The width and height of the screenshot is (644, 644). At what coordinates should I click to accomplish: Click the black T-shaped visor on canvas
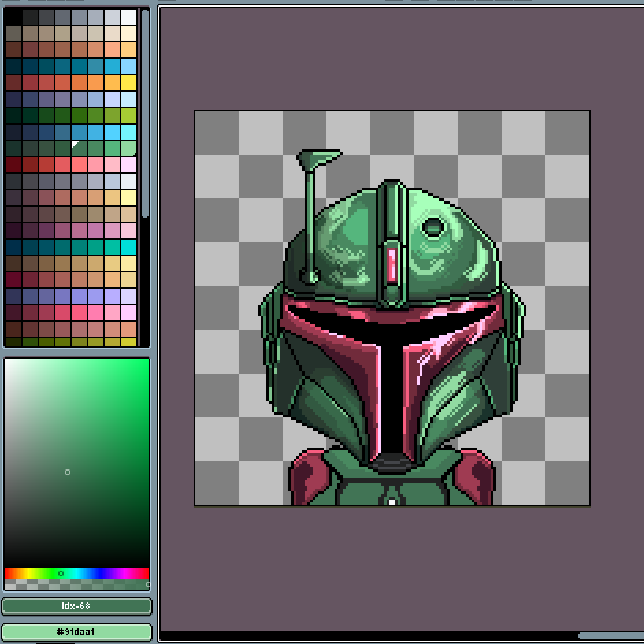click(392, 370)
